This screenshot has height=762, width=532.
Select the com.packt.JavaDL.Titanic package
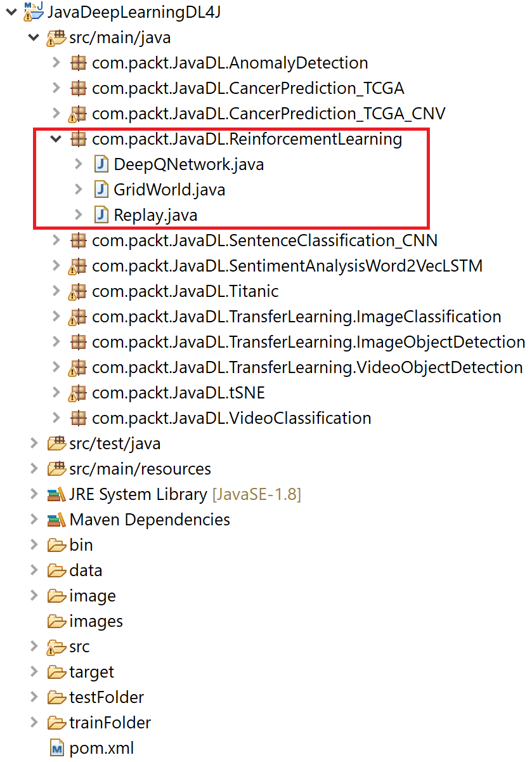(x=185, y=291)
